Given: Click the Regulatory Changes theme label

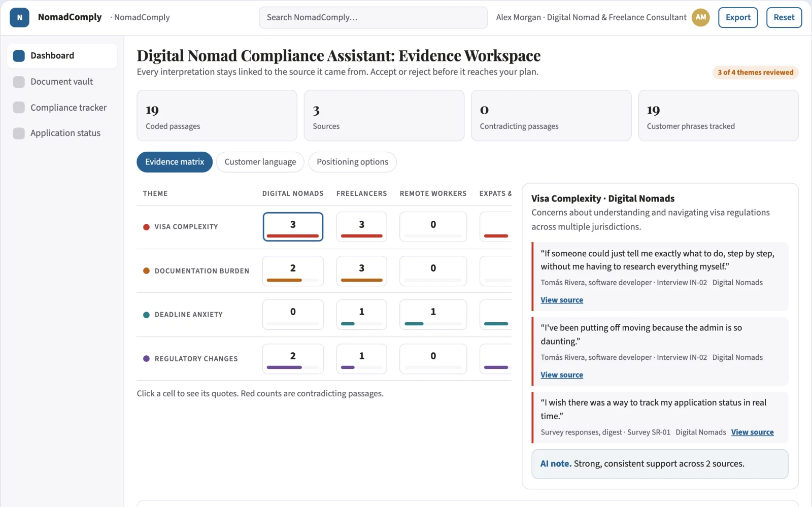Looking at the screenshot, I should coord(196,359).
